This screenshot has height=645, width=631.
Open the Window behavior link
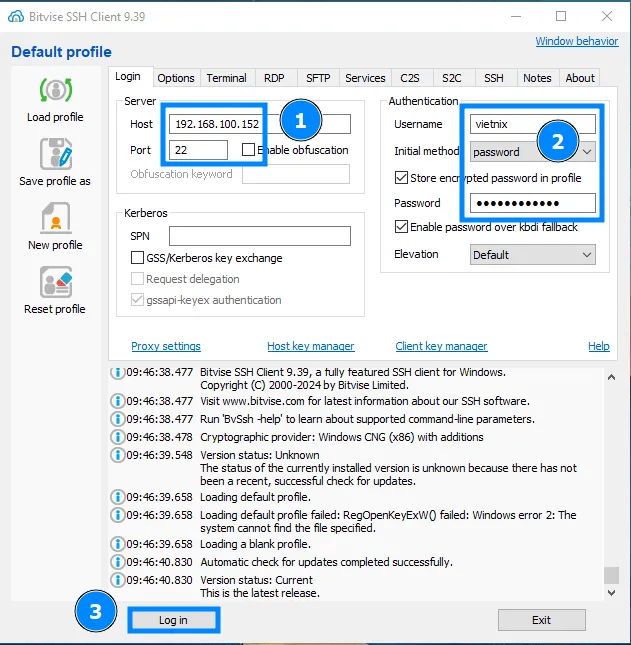(577, 41)
